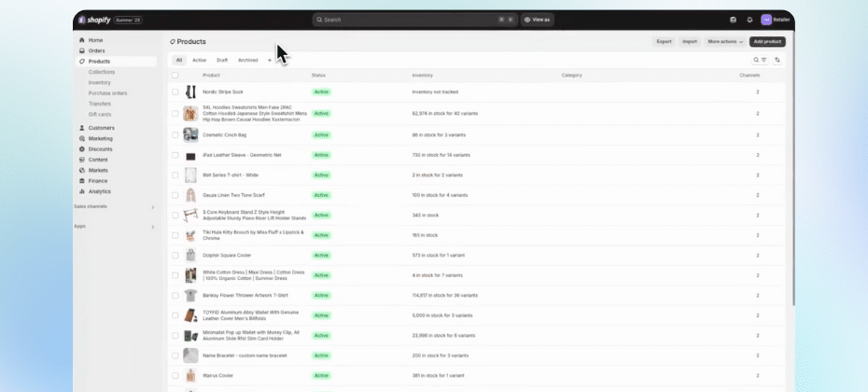The image size is (868, 392).
Task: Click the Summer '25 badge
Action: coord(128,20)
